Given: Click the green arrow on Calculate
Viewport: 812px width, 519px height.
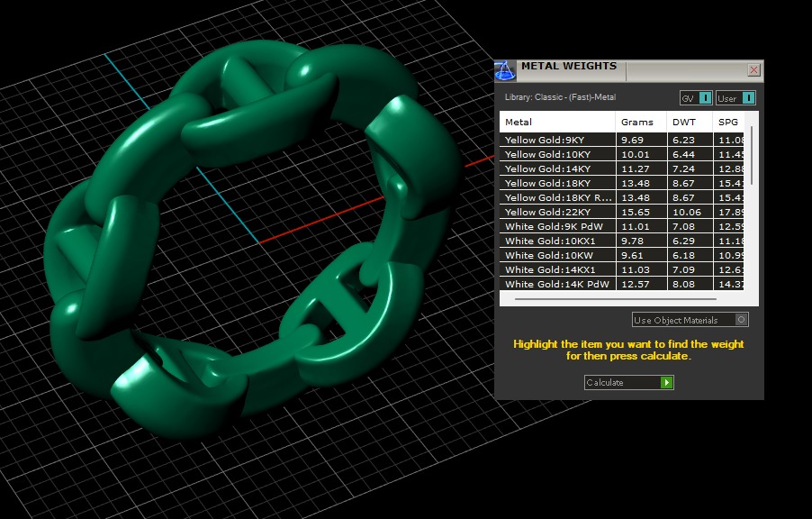Looking at the screenshot, I should click(666, 383).
